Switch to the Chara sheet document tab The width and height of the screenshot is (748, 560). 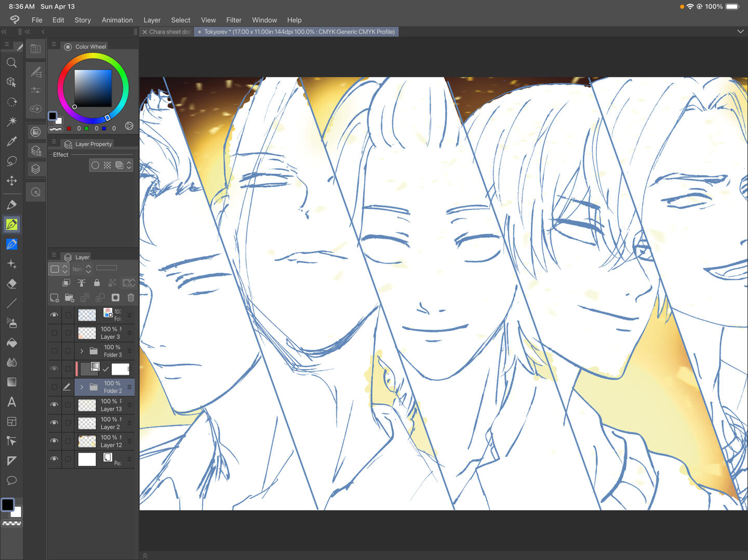pyautogui.click(x=167, y=32)
